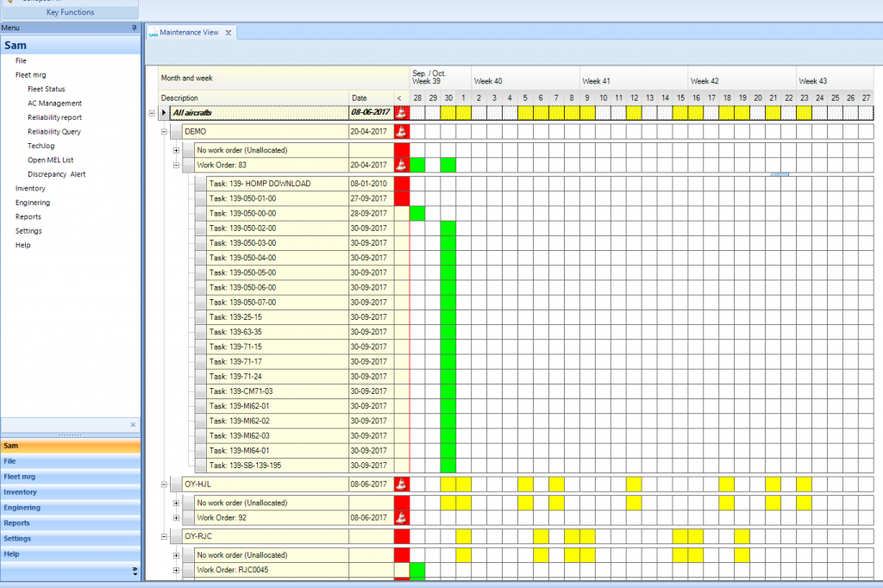Click day 15 in the timeline header

tap(680, 98)
